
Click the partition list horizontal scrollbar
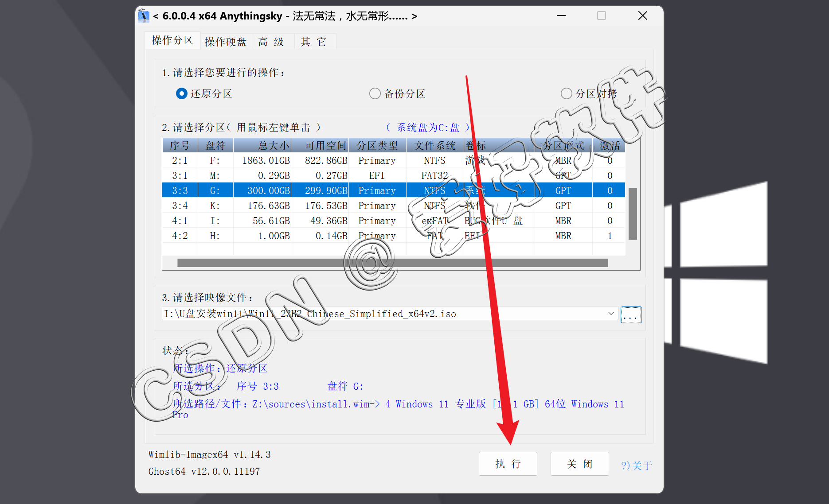392,263
